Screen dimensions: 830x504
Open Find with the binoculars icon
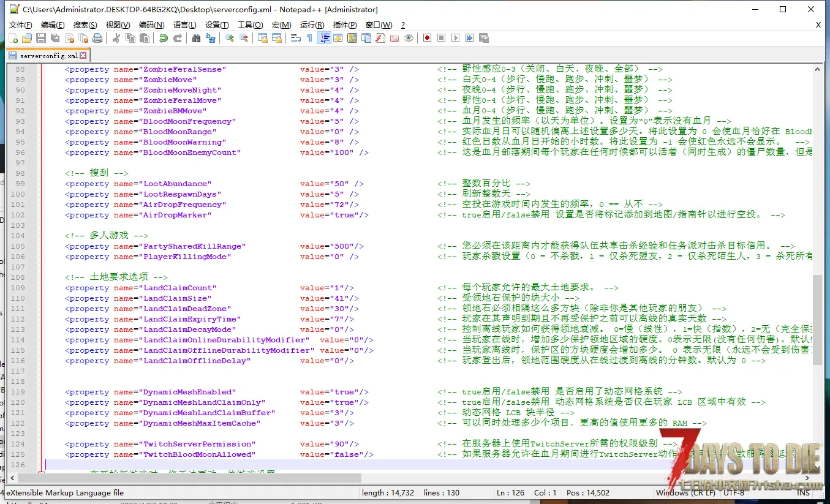[x=196, y=38]
